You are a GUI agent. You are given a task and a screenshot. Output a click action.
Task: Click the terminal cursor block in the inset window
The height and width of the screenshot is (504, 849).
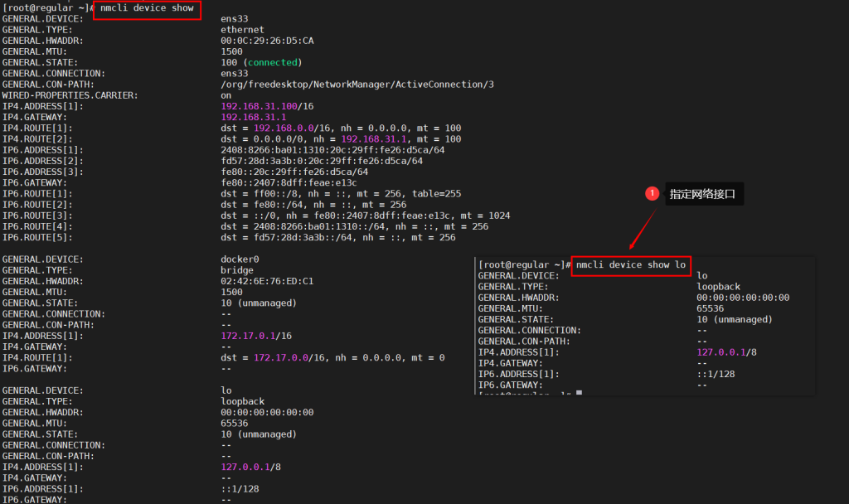578,393
